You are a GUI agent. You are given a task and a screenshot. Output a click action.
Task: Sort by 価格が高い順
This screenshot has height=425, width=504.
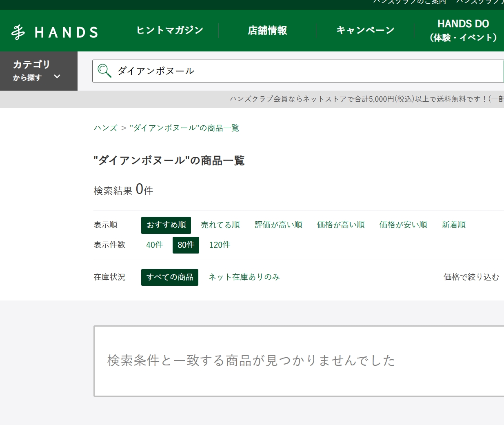[341, 225]
